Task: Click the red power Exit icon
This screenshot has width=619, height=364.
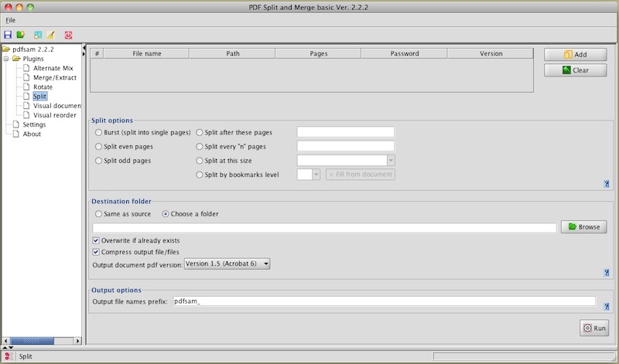Action: click(x=69, y=35)
